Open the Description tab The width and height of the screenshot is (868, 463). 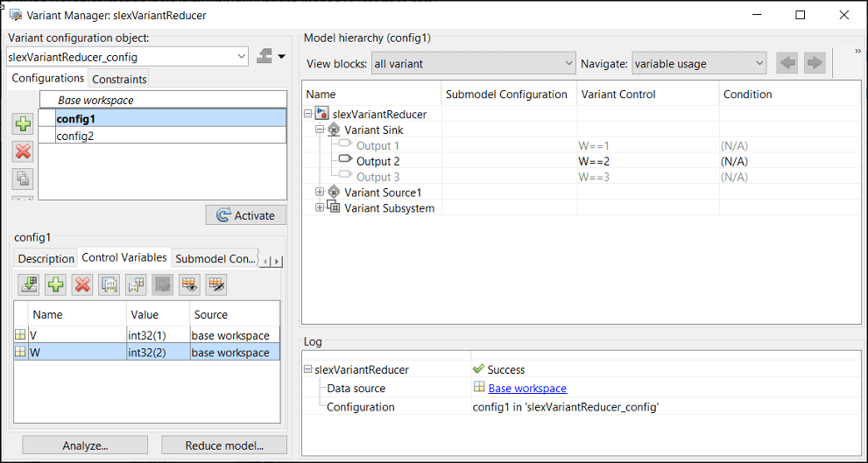tap(46, 258)
